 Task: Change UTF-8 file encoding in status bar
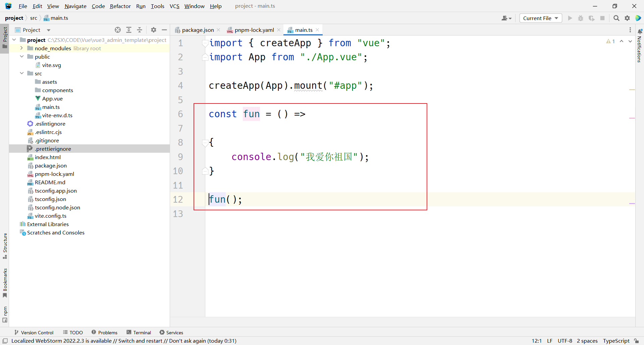pos(565,341)
